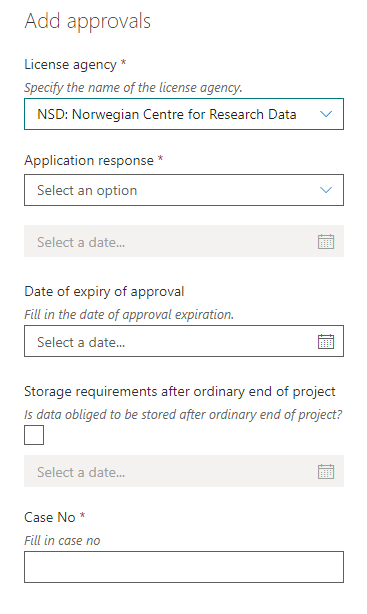Click the 'Application response' field label

tap(89, 161)
